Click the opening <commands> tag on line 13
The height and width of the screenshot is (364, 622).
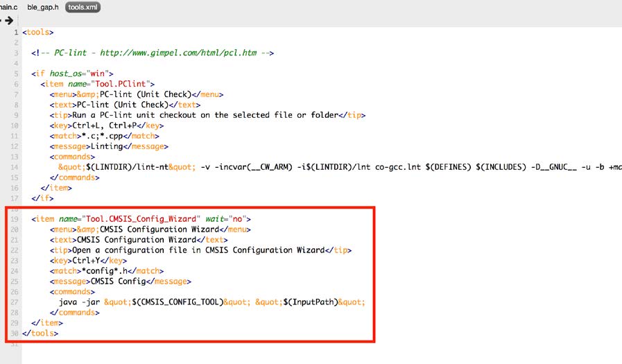click(72, 157)
